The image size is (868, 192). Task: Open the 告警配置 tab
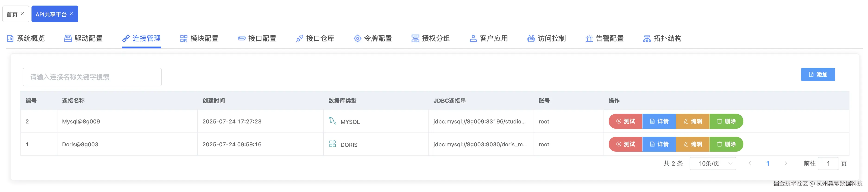click(604, 38)
